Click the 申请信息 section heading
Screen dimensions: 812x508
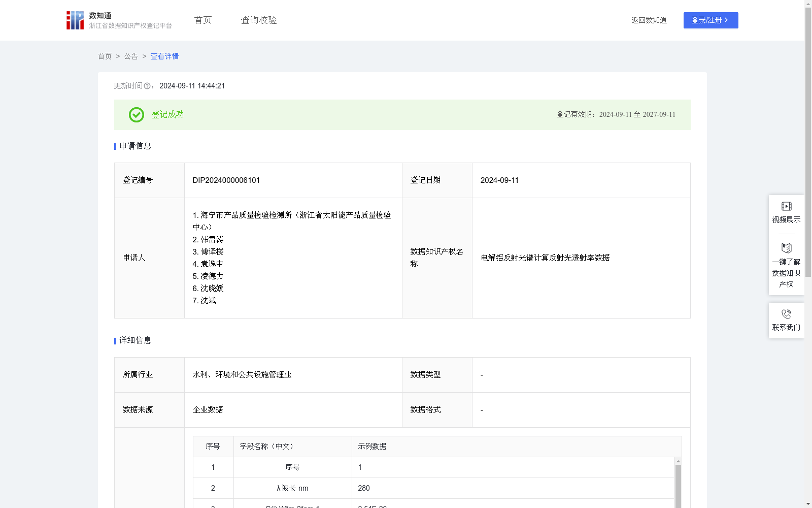(x=136, y=146)
